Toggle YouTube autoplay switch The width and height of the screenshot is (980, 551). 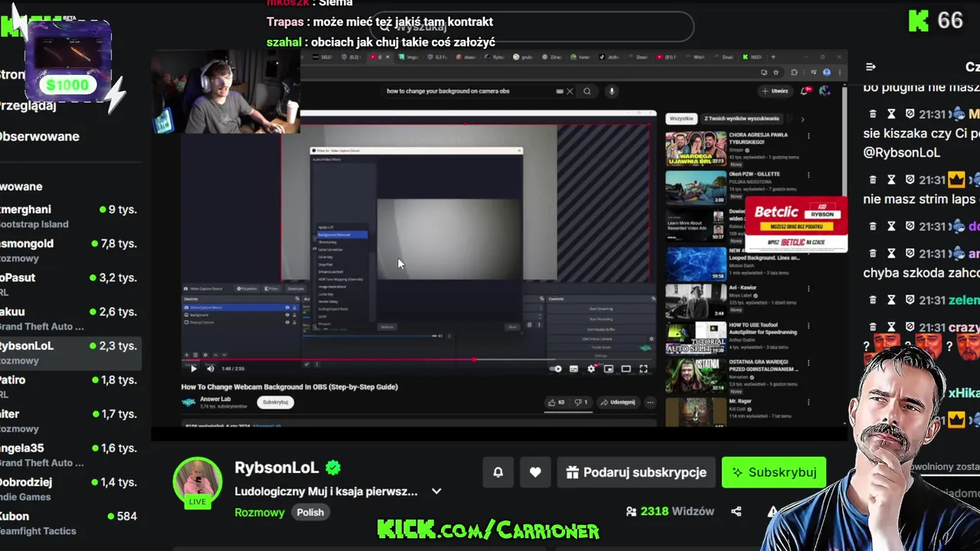point(557,369)
